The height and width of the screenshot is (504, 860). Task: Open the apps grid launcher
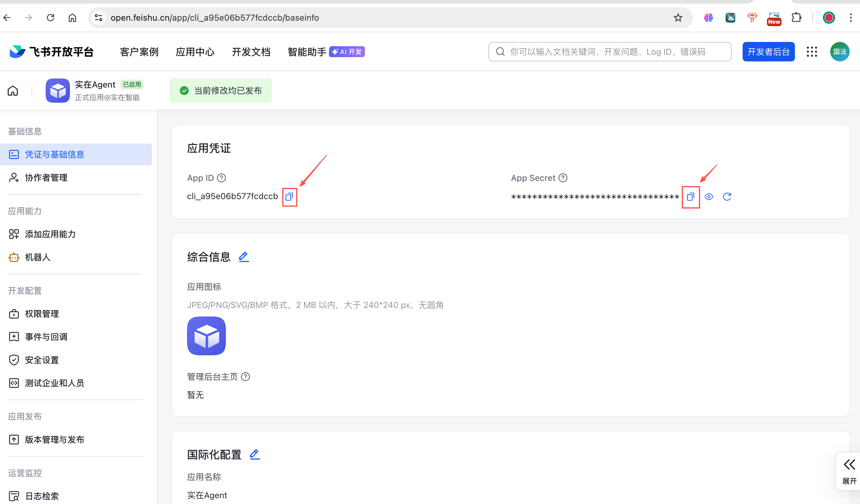coord(812,52)
